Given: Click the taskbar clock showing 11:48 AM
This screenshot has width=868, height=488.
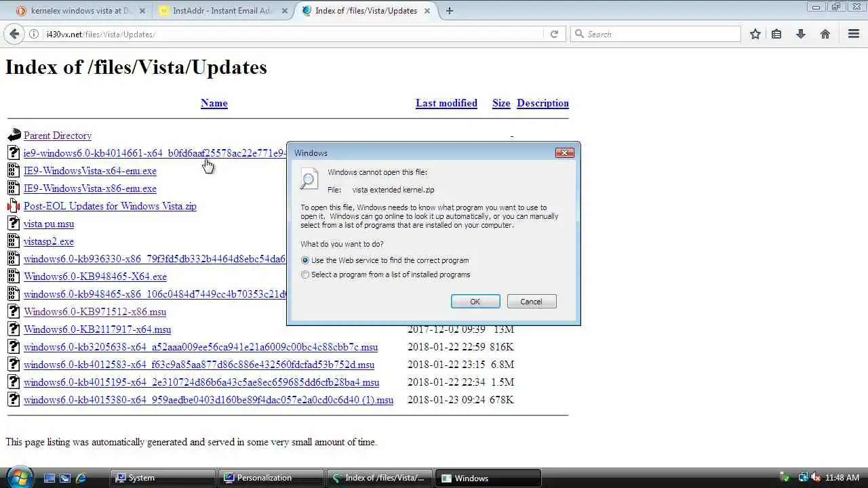Looking at the screenshot, I should 842,478.
